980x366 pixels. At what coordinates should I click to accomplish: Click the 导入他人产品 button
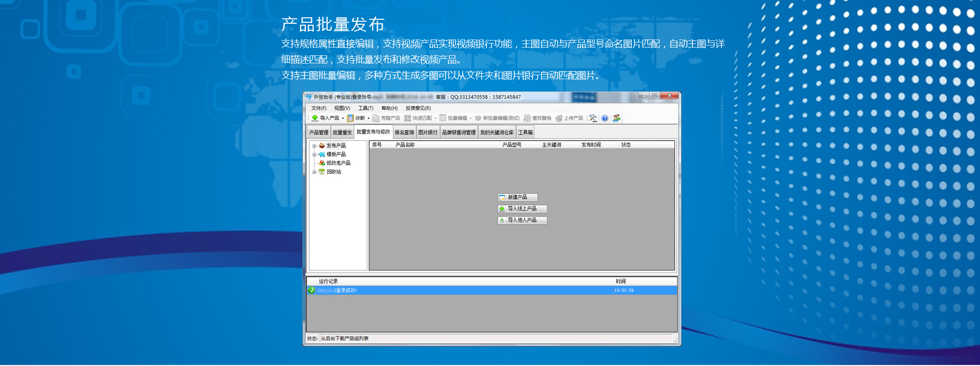(x=522, y=220)
